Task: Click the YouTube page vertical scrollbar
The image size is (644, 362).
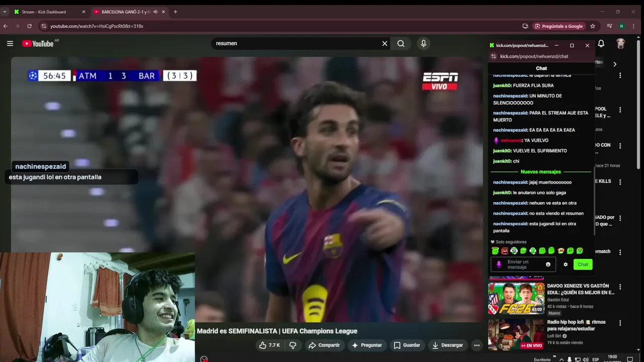Action: pyautogui.click(x=638, y=105)
